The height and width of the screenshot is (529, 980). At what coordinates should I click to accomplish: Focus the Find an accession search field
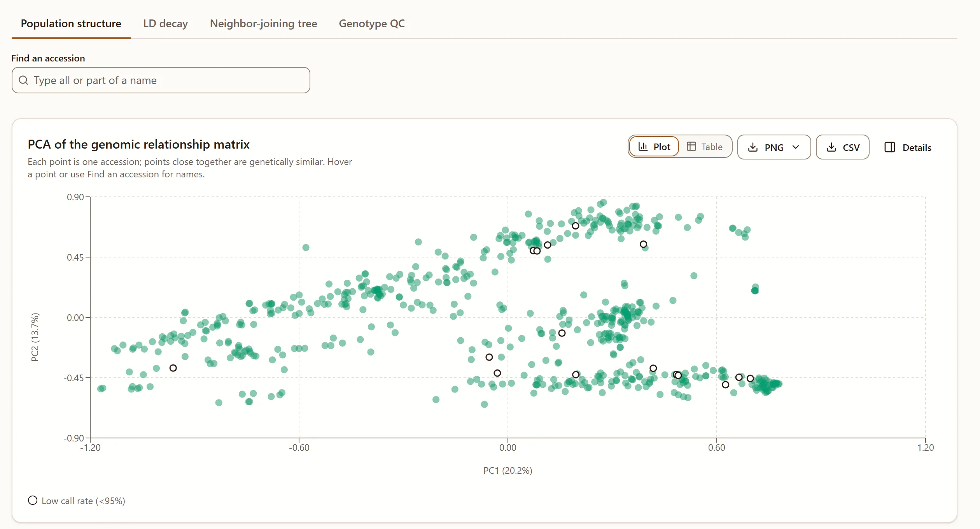[161, 80]
